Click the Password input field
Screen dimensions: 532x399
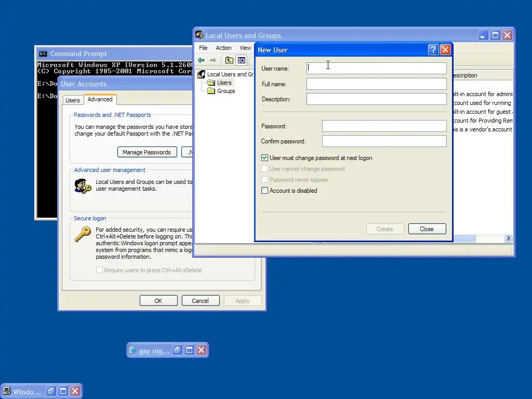[x=384, y=126]
